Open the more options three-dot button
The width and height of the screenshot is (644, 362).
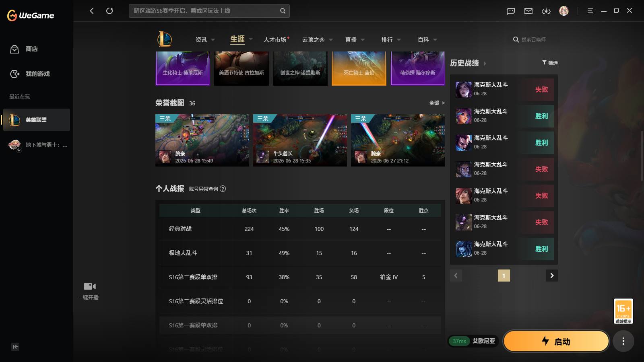[x=623, y=341]
